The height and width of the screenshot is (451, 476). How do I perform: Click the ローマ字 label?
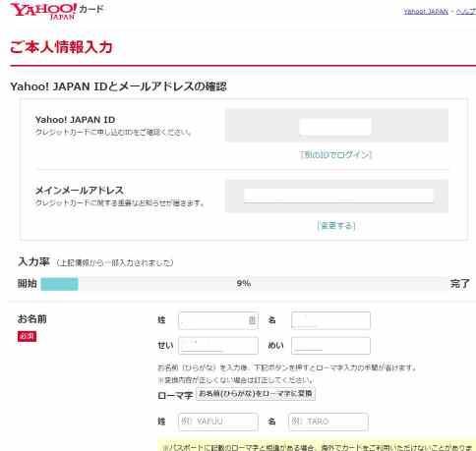pos(175,395)
